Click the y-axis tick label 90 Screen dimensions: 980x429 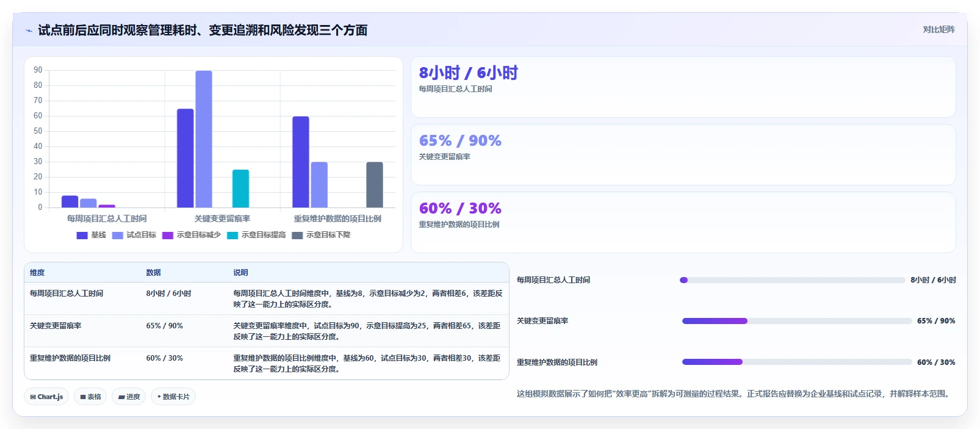tap(38, 70)
